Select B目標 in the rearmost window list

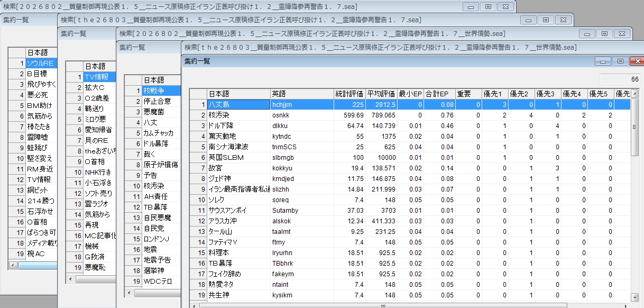(41, 74)
